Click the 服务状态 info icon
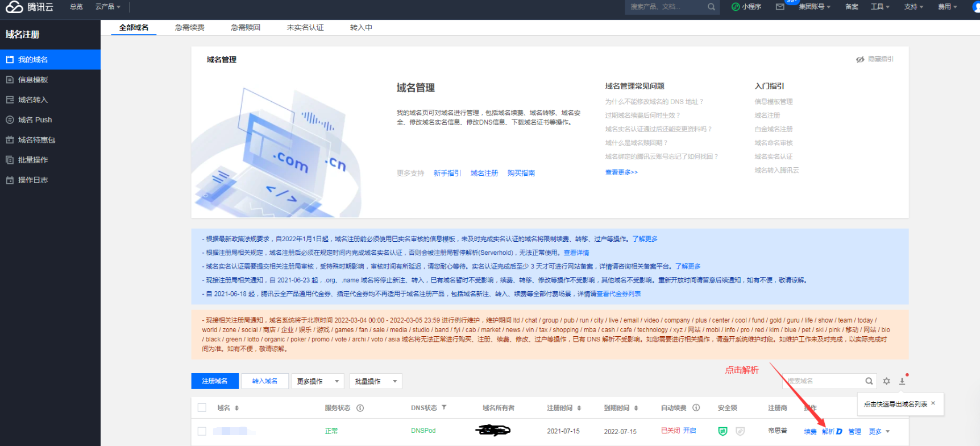The width and height of the screenshot is (980, 446). pos(360,408)
